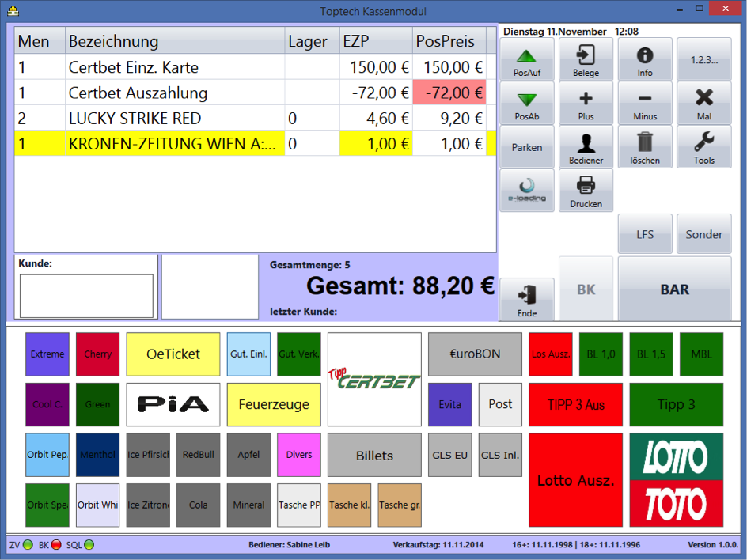Click the Gut. Verk. green tile
747x560 pixels.
(299, 354)
